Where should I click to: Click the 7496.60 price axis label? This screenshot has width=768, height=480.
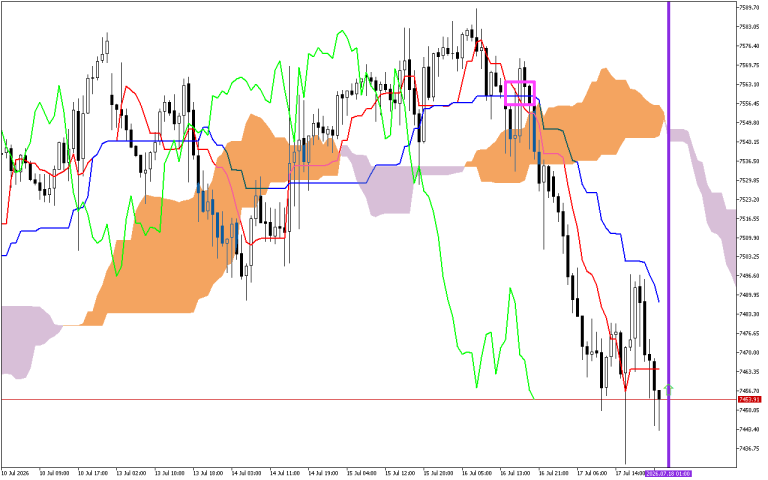coord(749,276)
